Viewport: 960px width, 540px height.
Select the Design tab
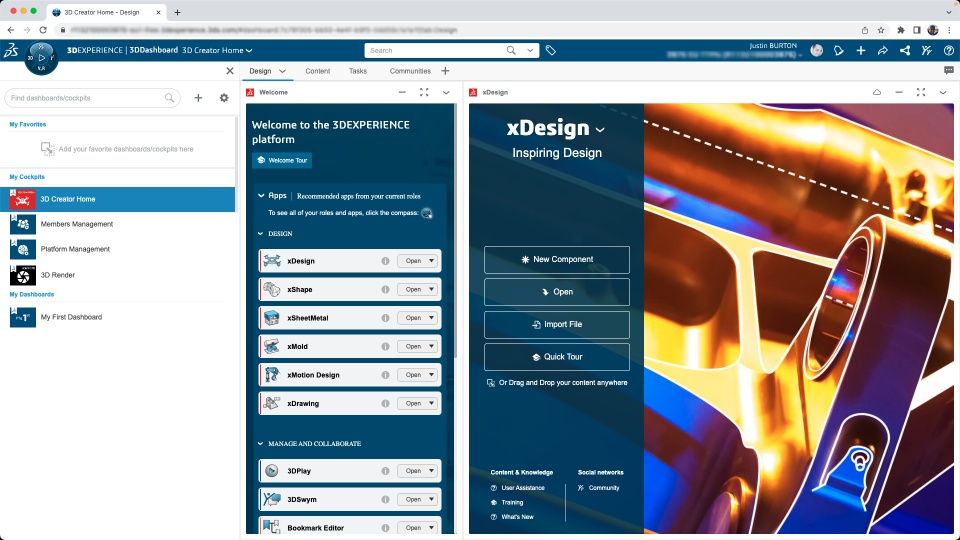(x=260, y=71)
